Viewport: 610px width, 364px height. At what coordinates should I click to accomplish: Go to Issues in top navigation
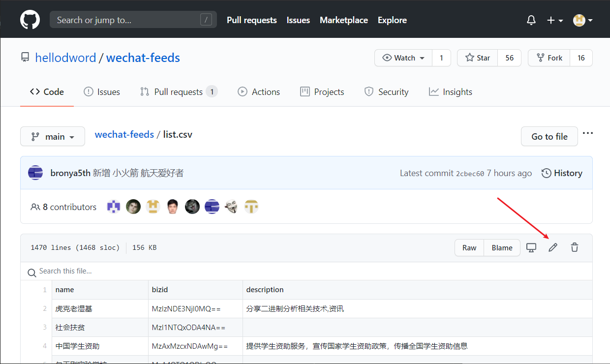tap(298, 20)
